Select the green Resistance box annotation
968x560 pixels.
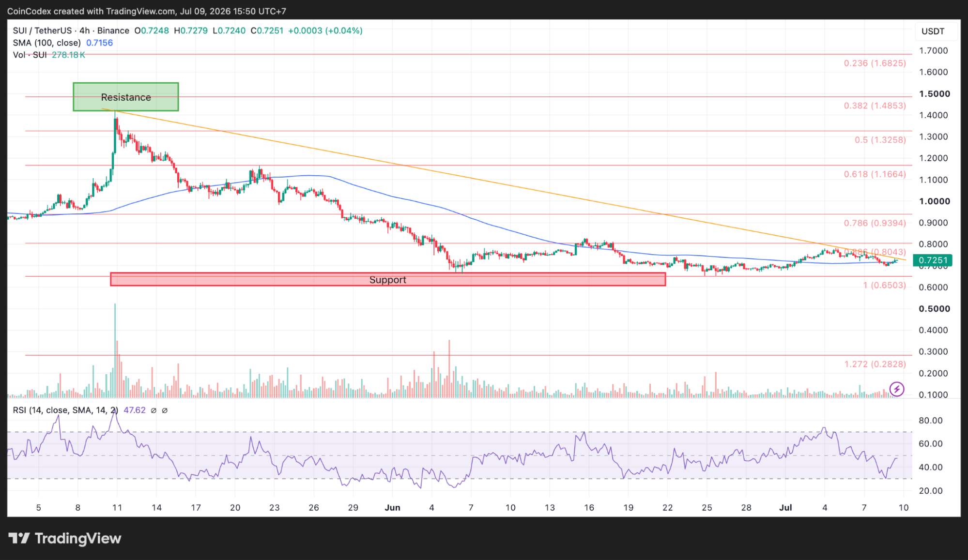126,97
